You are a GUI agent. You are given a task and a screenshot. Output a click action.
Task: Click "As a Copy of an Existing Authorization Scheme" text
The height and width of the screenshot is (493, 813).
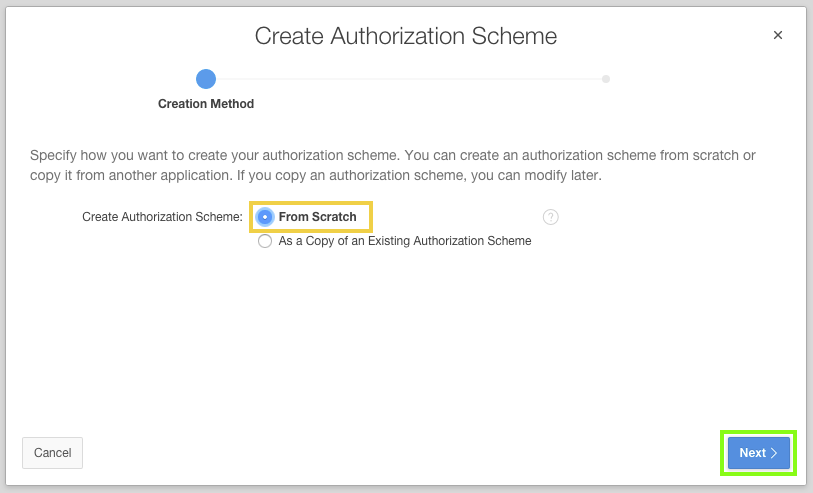405,241
